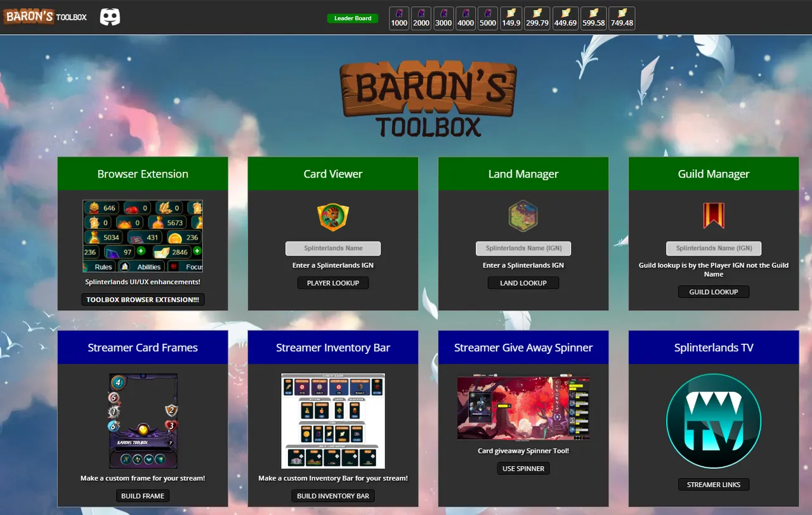Click the Land Manager hexagon map icon
This screenshot has height=515, width=812.
click(x=523, y=216)
